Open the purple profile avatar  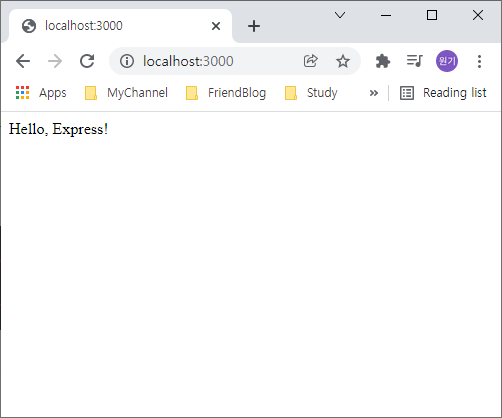click(447, 61)
